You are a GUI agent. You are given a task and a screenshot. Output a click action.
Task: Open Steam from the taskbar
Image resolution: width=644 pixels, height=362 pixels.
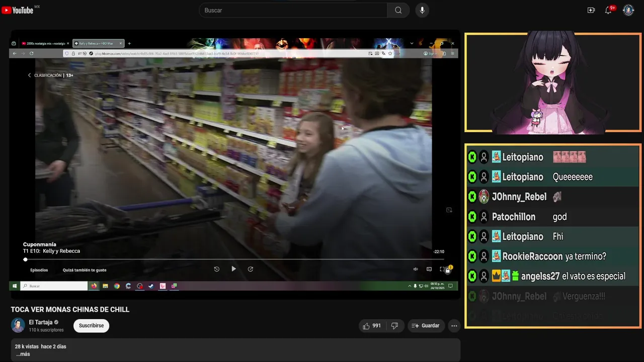click(151, 286)
